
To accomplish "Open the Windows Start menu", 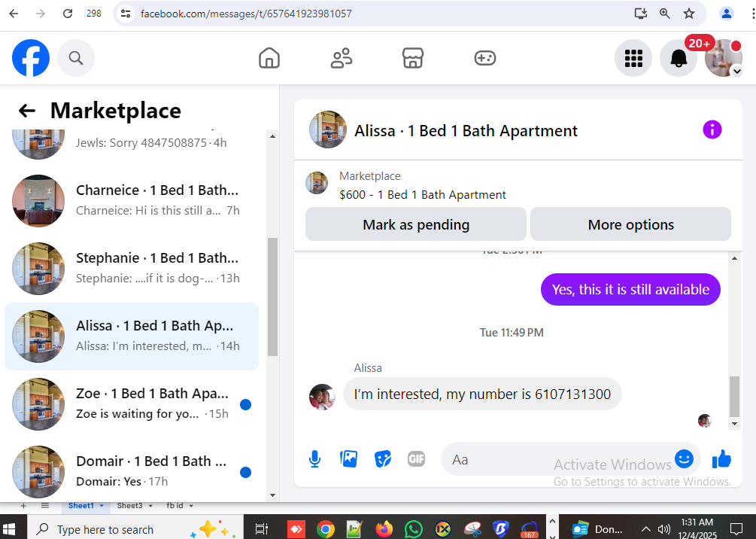I will (x=9, y=529).
